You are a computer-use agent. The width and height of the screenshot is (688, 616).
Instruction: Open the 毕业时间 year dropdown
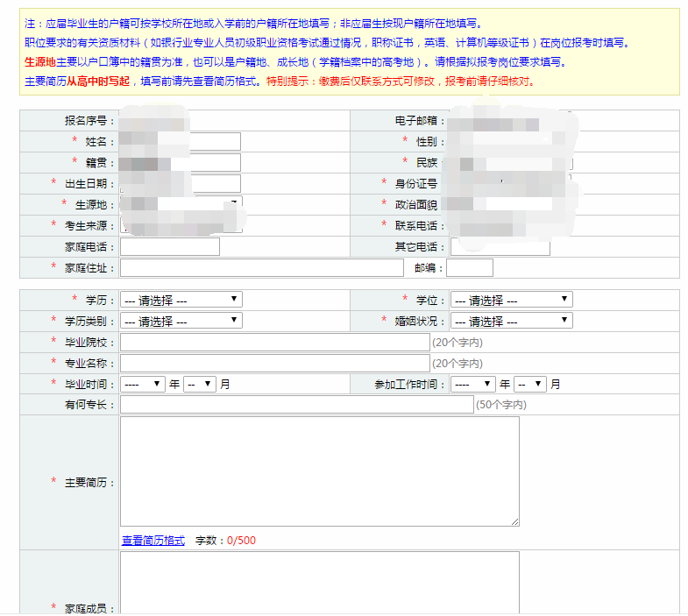click(x=143, y=384)
